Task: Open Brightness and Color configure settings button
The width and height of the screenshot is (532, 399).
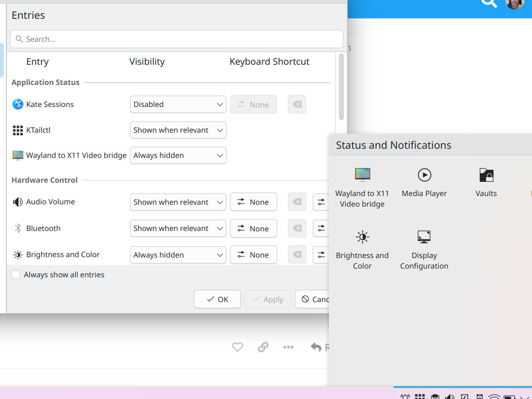Action: pyautogui.click(x=321, y=255)
